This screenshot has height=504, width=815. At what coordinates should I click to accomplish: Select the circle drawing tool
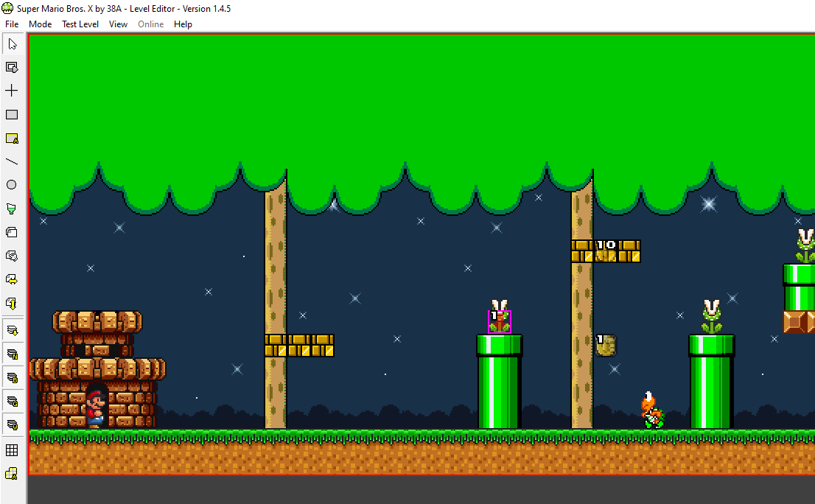tap(12, 185)
